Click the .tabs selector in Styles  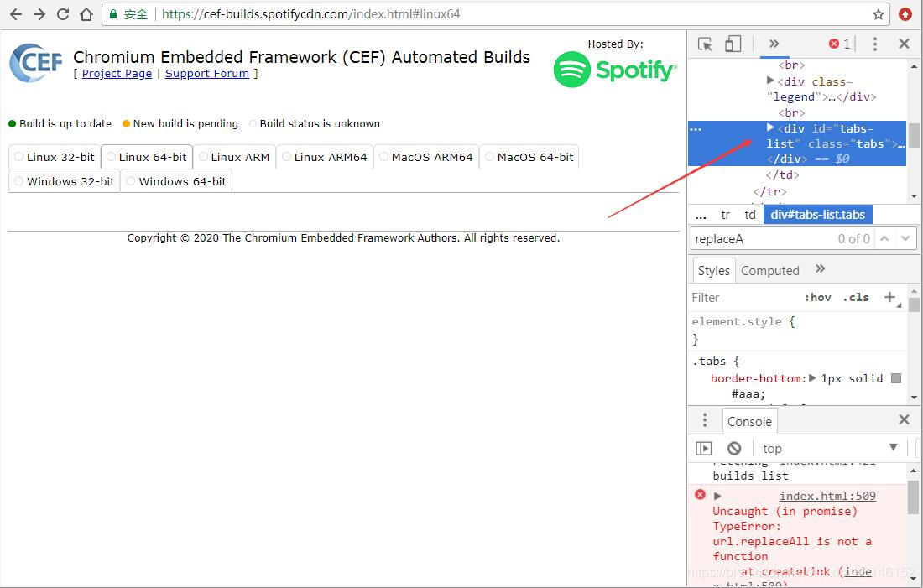(x=709, y=362)
